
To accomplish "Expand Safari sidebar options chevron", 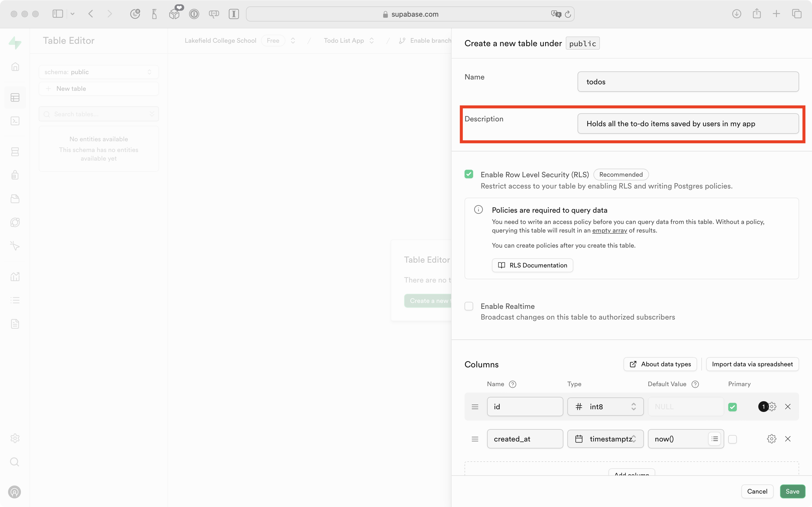I will point(73,14).
